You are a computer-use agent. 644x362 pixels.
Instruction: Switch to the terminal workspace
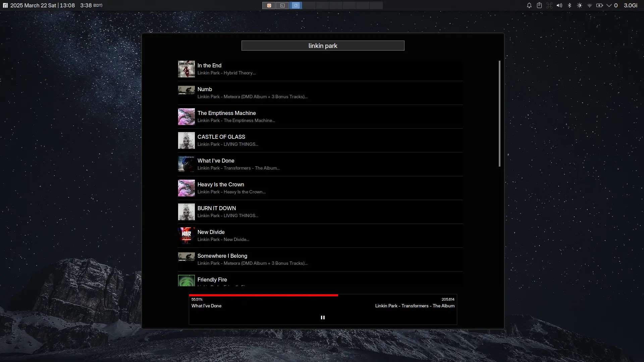tap(282, 5)
